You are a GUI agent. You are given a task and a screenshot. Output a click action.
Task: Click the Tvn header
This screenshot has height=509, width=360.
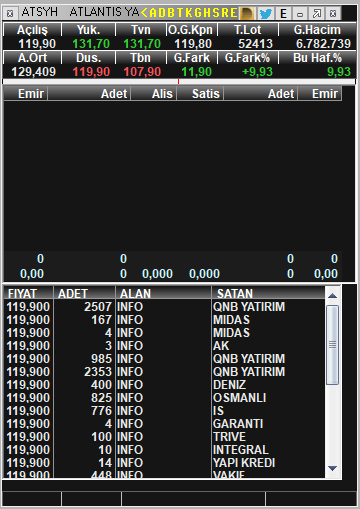point(141,30)
